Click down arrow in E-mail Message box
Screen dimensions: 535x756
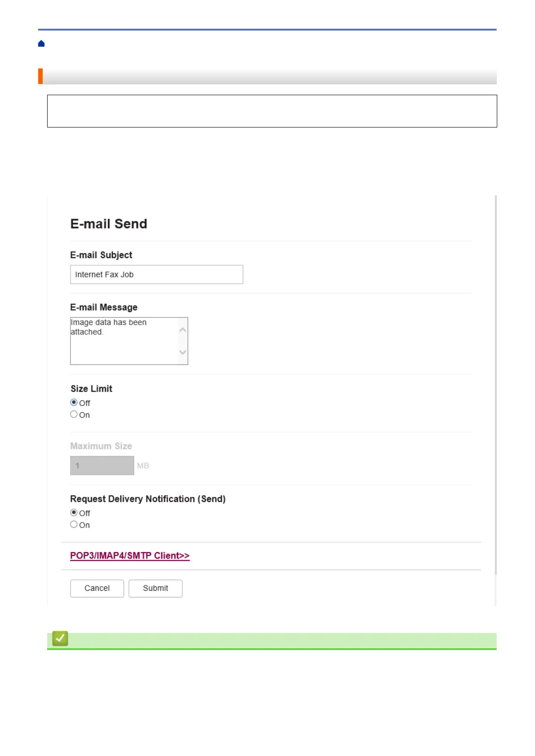[x=183, y=352]
